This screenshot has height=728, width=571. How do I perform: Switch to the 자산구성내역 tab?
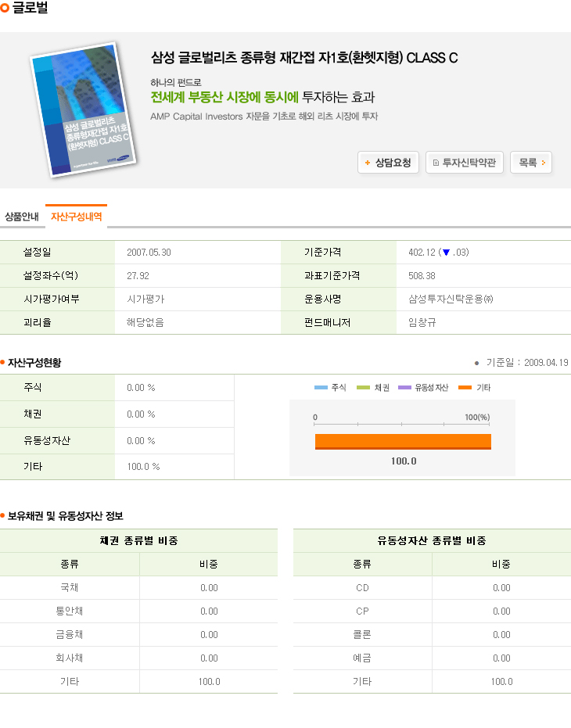click(76, 217)
